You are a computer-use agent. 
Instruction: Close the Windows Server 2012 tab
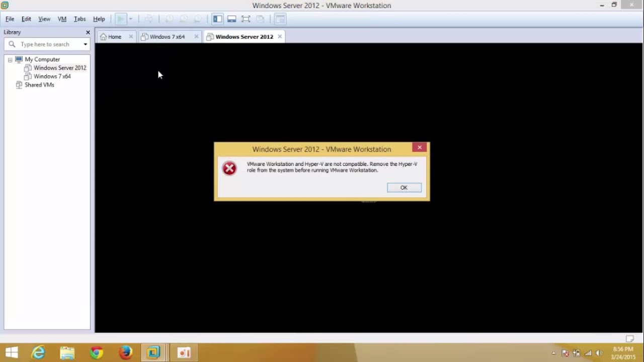[x=280, y=37]
